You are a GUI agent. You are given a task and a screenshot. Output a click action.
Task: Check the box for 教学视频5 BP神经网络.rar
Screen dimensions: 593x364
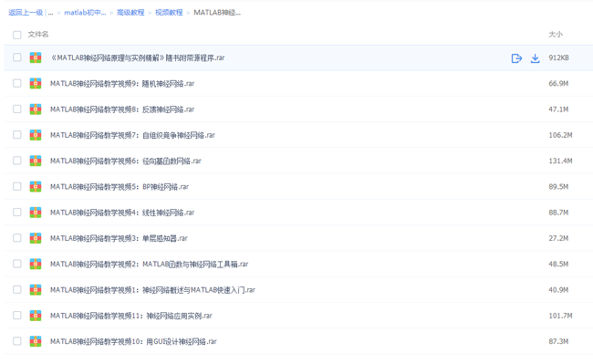click(x=17, y=186)
